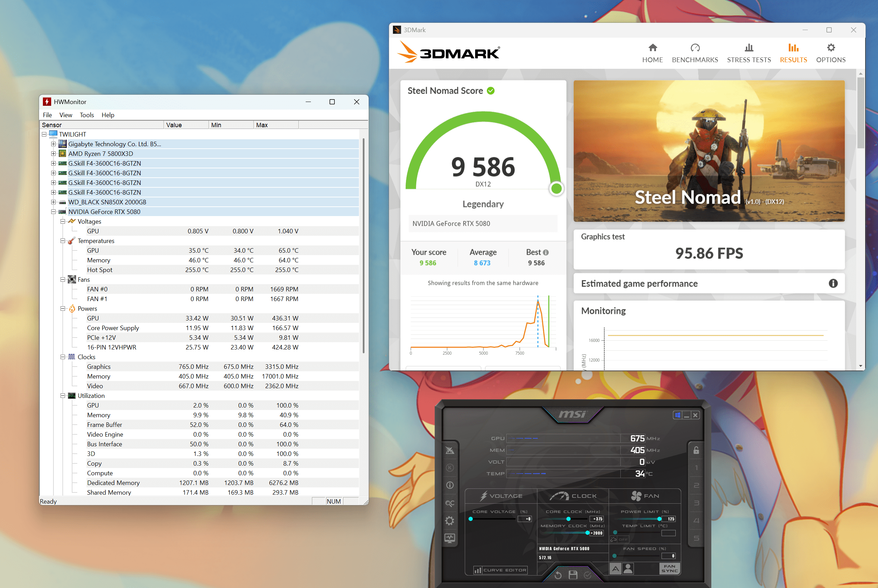878x588 pixels.
Task: Toggle the power and temp limit link
Action: pyautogui.click(x=613, y=539)
